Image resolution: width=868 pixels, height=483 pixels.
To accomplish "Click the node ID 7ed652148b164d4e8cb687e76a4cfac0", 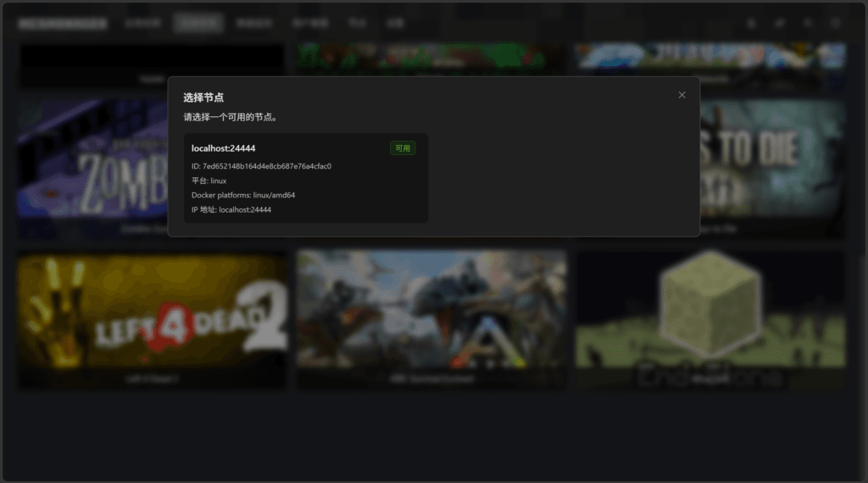I will [261, 166].
